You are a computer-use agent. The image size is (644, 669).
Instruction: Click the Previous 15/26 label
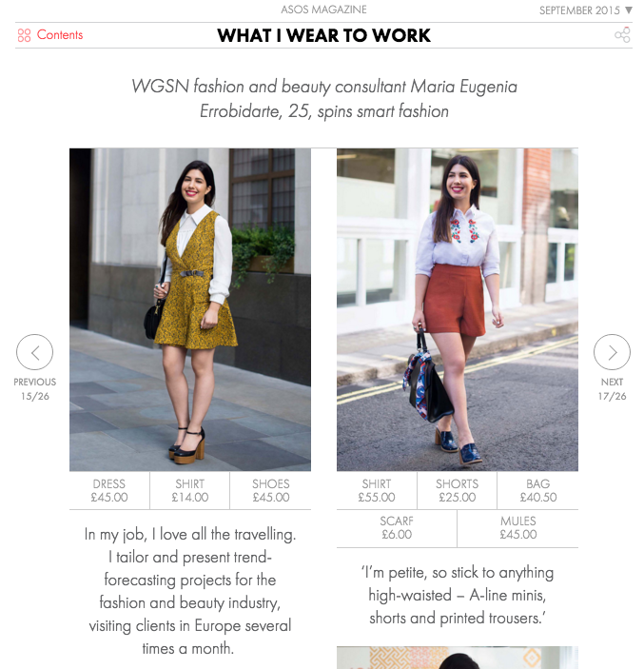[x=35, y=388]
